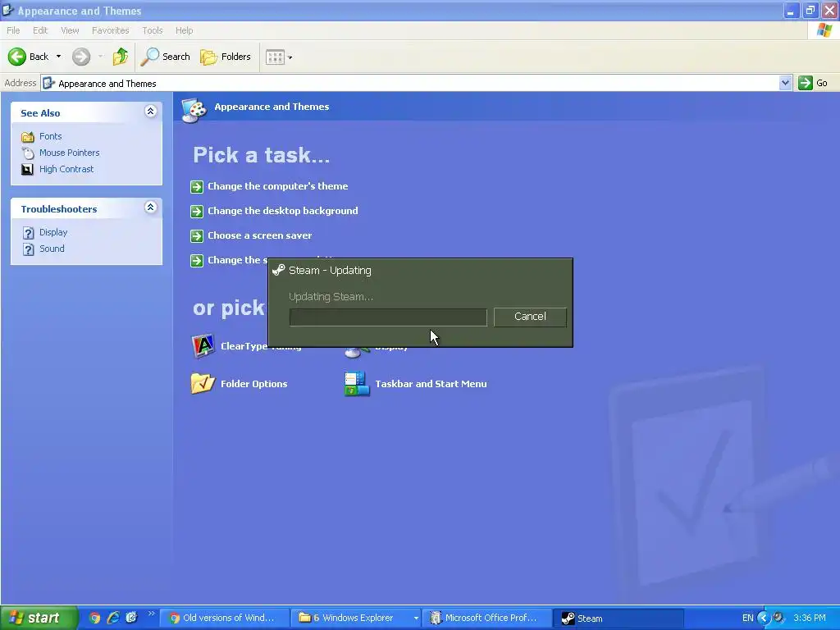Image resolution: width=840 pixels, height=630 pixels.
Task: Open the Edit menu
Action: click(x=40, y=30)
